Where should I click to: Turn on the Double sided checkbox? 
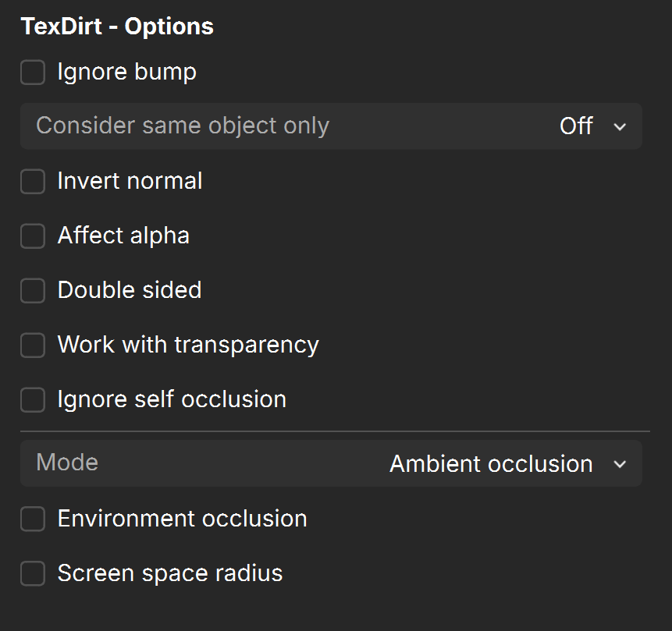pos(33,290)
